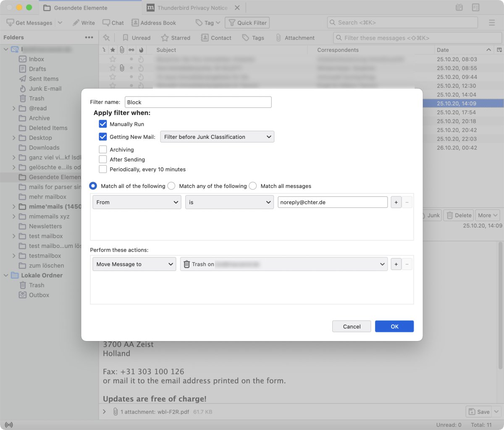The image size is (504, 430).
Task: Open Chat from the toolbar
Action: click(113, 23)
